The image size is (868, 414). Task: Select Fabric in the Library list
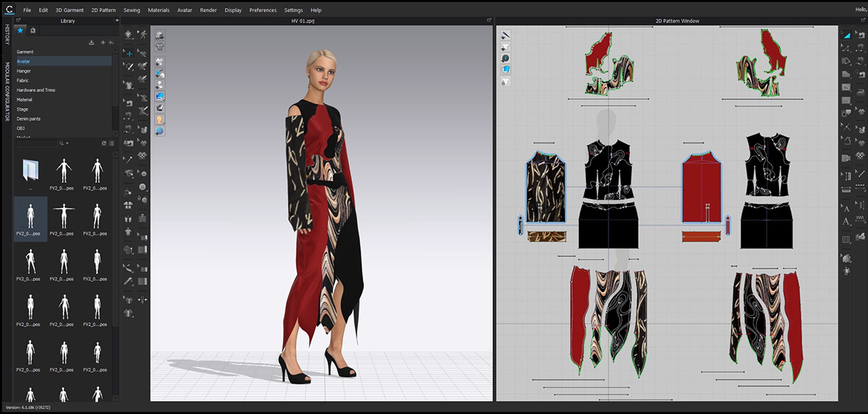pyautogui.click(x=23, y=80)
